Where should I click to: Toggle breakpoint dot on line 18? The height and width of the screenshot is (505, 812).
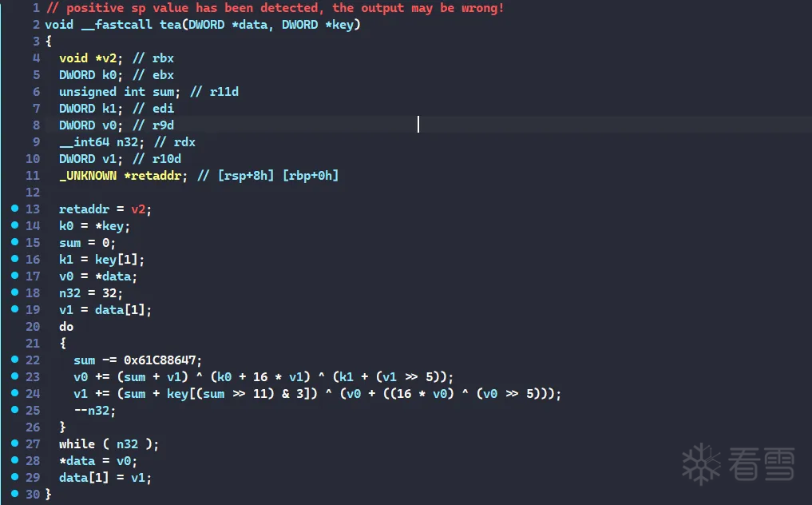15,292
